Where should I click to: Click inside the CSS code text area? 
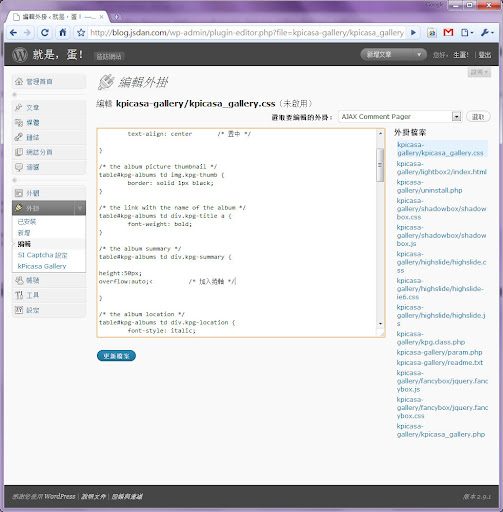pos(237,233)
